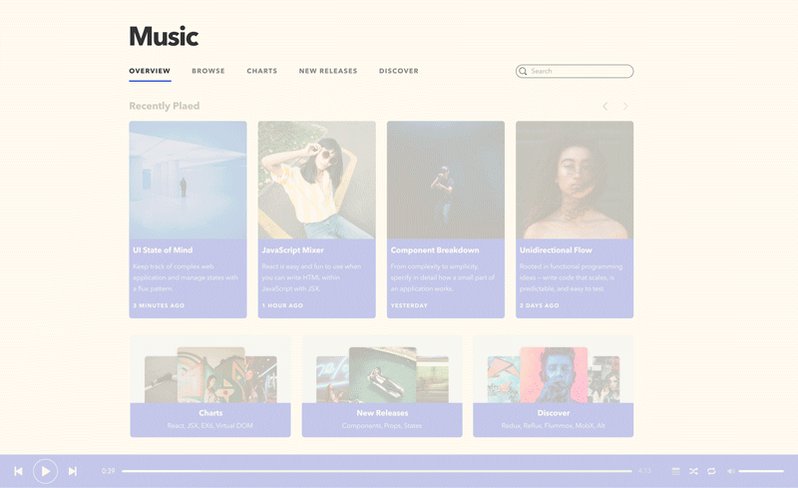This screenshot has height=488, width=798.
Task: Mute audio with the speaker icon
Action: tap(731, 471)
